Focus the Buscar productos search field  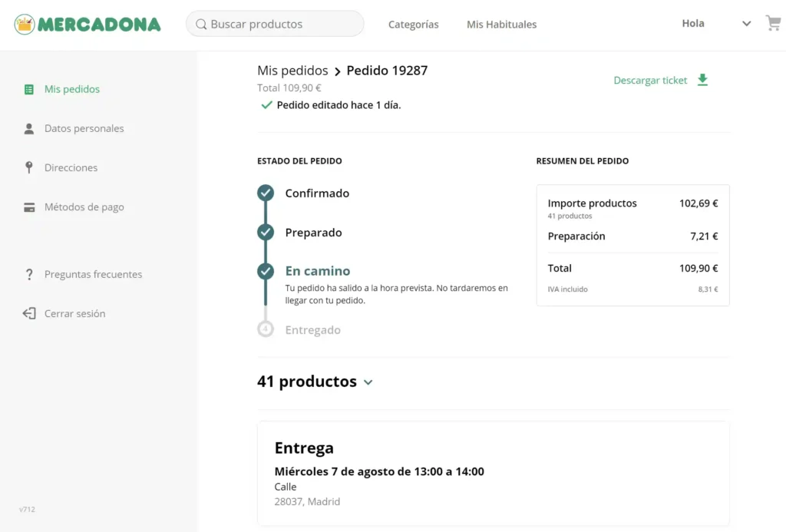tap(275, 24)
